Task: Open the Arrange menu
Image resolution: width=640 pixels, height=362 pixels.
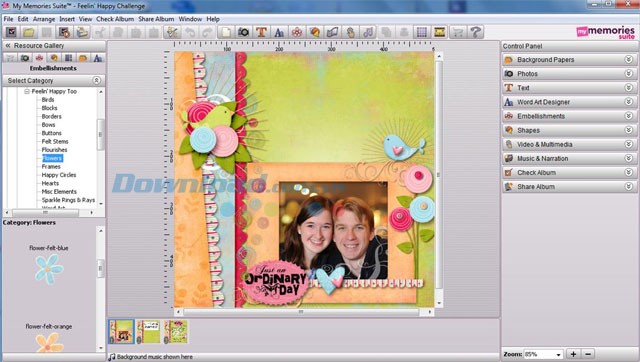Action: (44, 19)
